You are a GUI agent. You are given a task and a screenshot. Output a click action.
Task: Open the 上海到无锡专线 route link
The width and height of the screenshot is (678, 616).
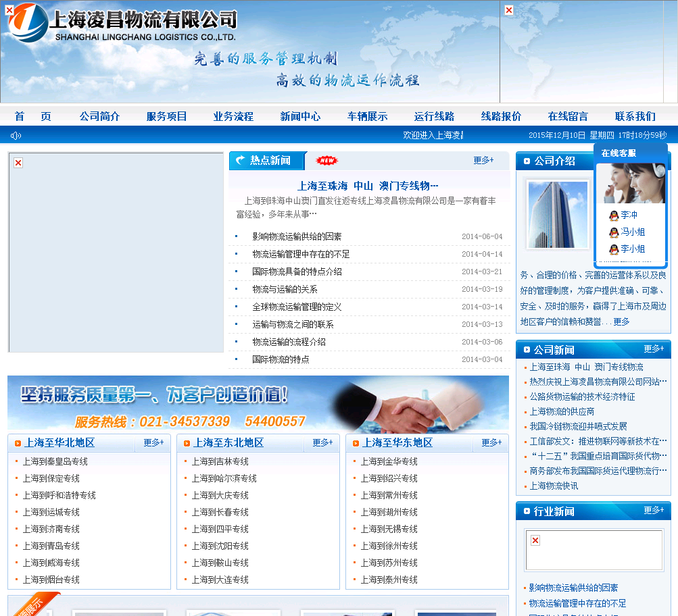pos(389,529)
